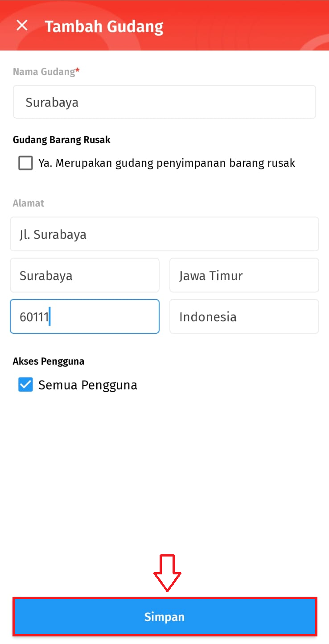Viewport: 329px width, 644px height.
Task: Click the Alamat section label
Action: tap(29, 203)
